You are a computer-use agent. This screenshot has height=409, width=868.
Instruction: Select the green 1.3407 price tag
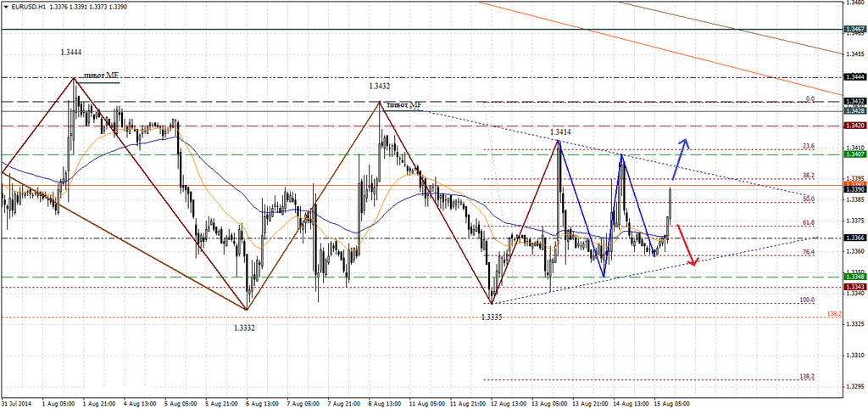pyautogui.click(x=854, y=154)
